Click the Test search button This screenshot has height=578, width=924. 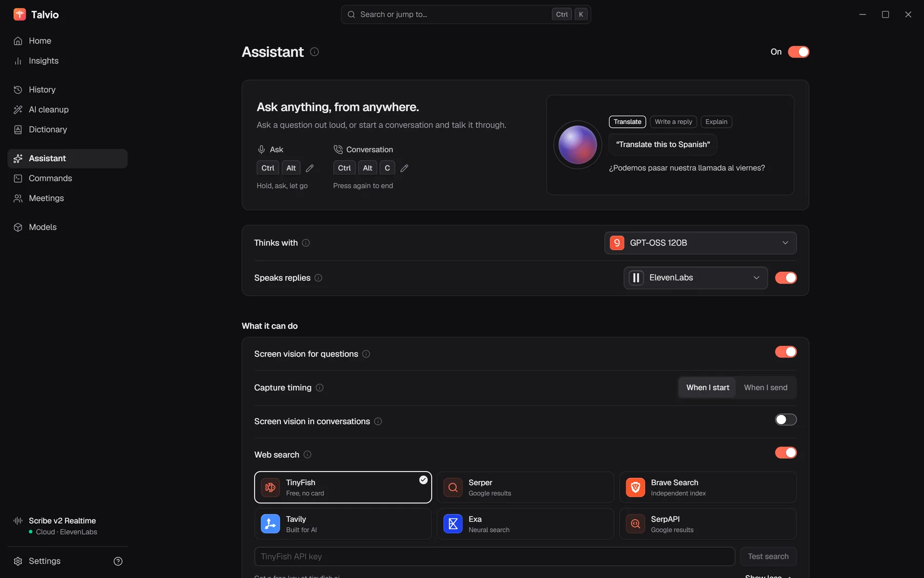tap(768, 556)
